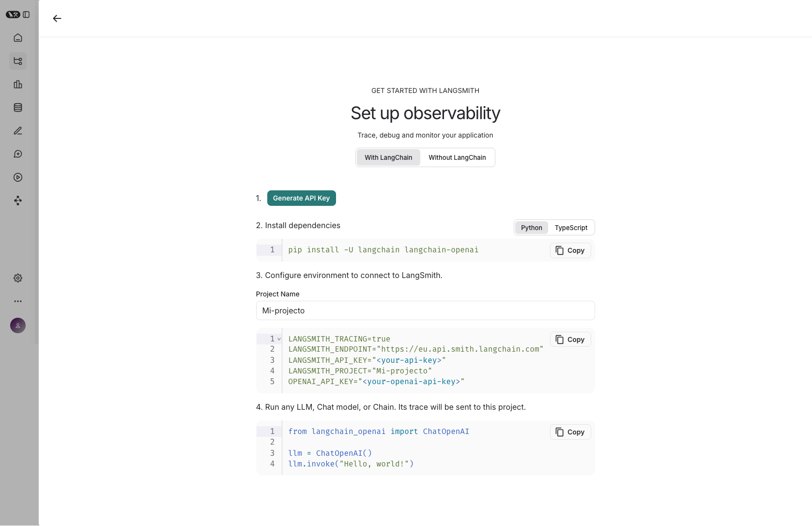Open the deployments nodes icon in sidebar
Image resolution: width=812 pixels, height=526 pixels.
coord(18,201)
